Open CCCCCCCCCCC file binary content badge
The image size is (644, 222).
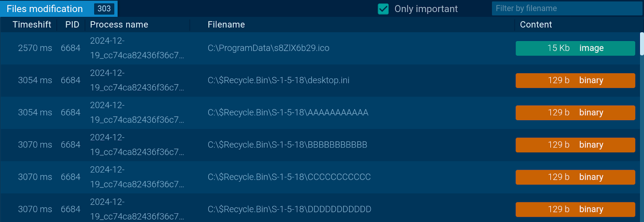pyautogui.click(x=575, y=177)
